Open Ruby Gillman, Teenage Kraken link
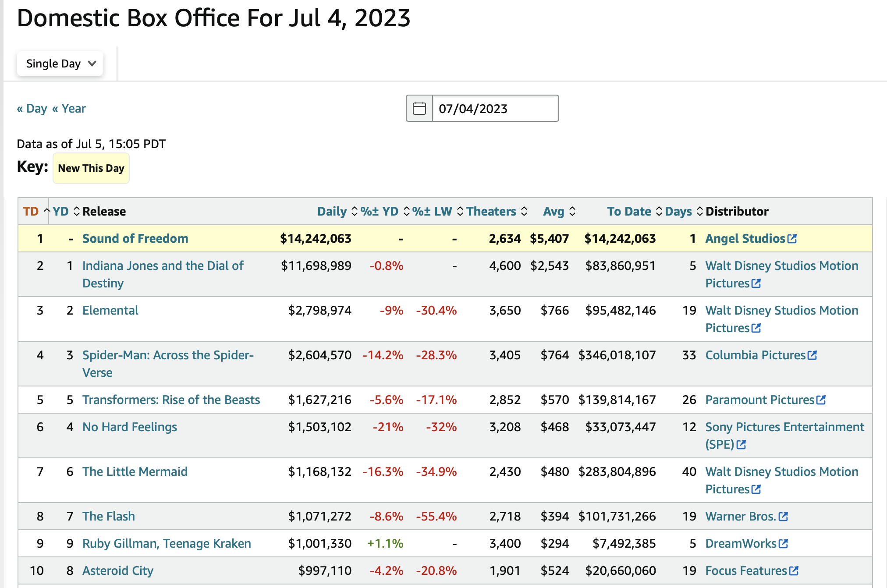This screenshot has width=887, height=588. [x=167, y=544]
